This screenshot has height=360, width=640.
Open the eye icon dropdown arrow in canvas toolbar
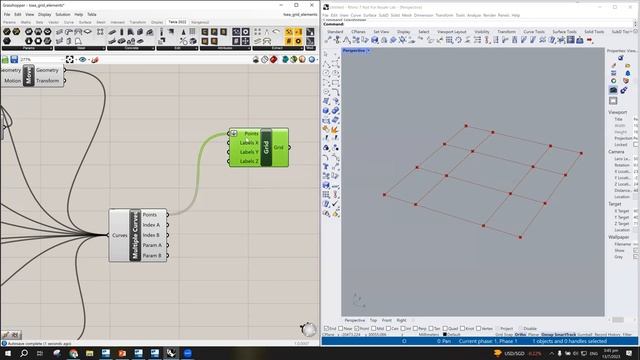tap(88, 60)
